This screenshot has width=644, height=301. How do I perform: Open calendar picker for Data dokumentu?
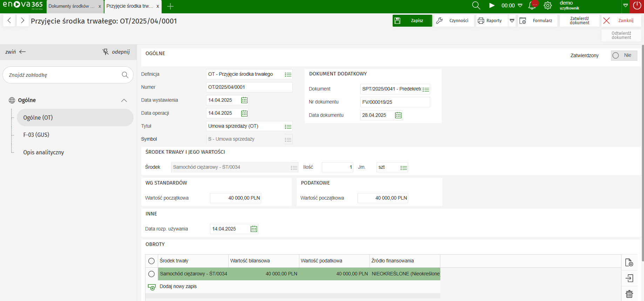pyautogui.click(x=398, y=115)
